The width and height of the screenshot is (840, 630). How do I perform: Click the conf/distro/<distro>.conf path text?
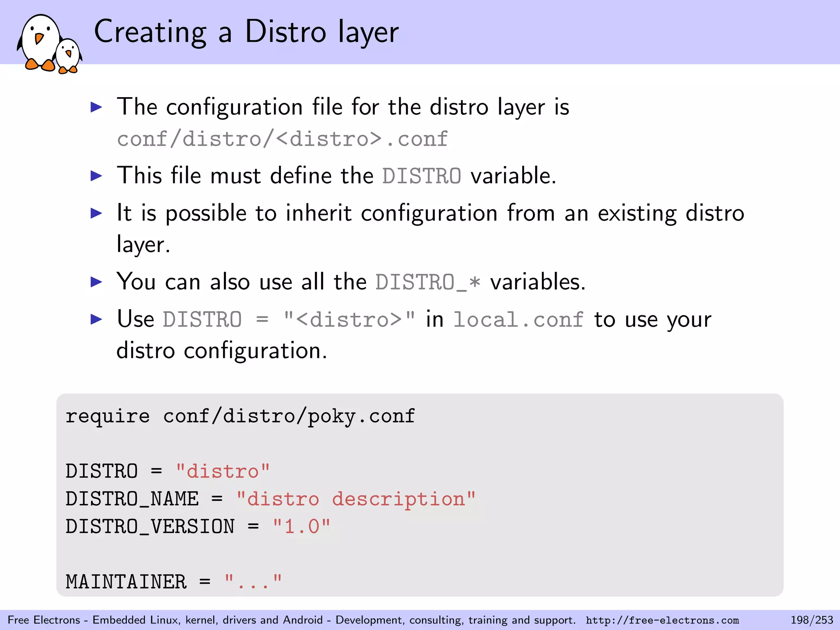tap(282, 139)
